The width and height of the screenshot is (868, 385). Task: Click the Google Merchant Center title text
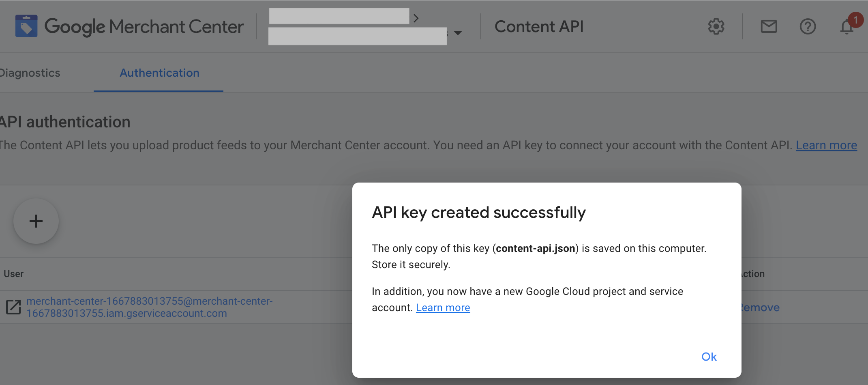tap(144, 27)
